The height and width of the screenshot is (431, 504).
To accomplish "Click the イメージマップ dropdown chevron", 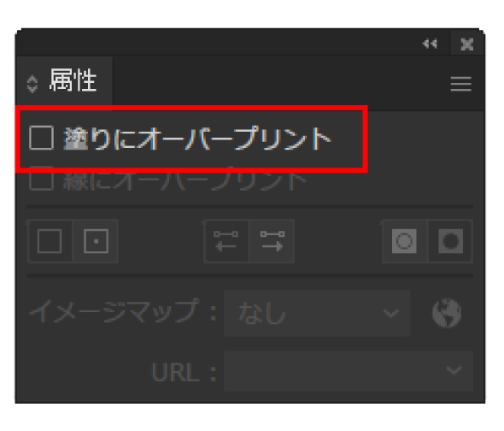I will (x=391, y=313).
